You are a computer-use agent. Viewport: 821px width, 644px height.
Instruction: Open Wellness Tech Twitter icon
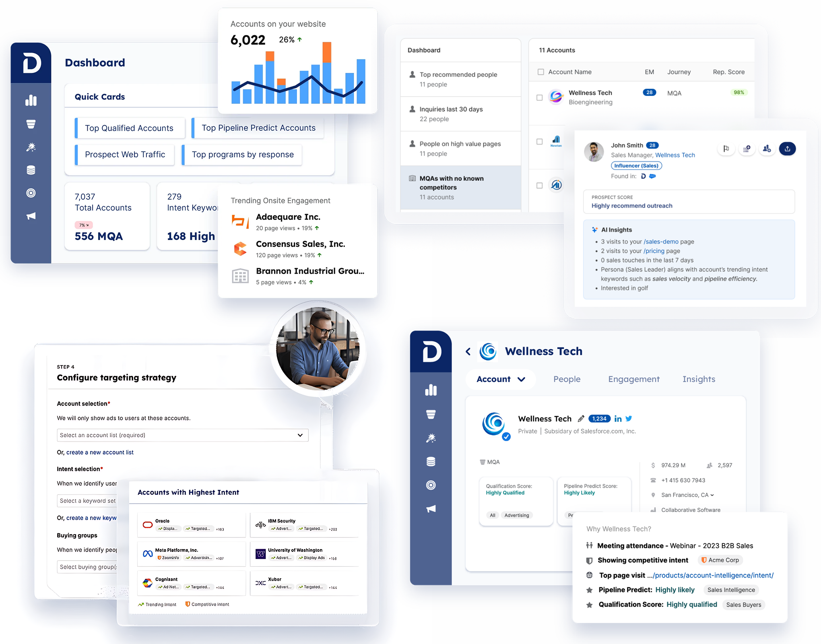(x=629, y=419)
